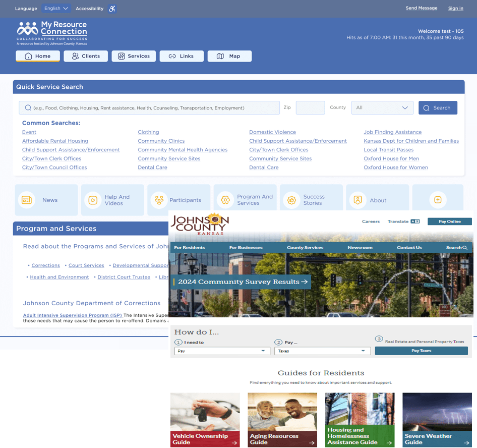Switch to the Clients tab
This screenshot has height=448, width=477.
pyautogui.click(x=86, y=56)
